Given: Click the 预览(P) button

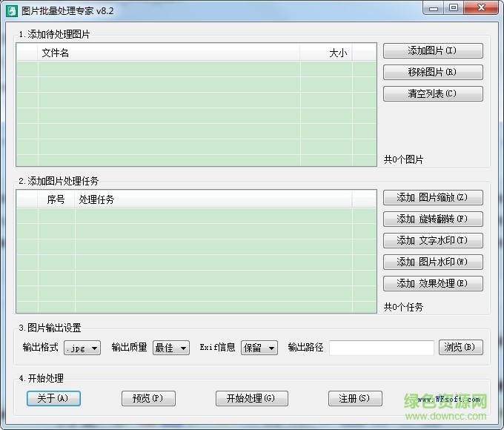Looking at the screenshot, I should click(x=148, y=398).
